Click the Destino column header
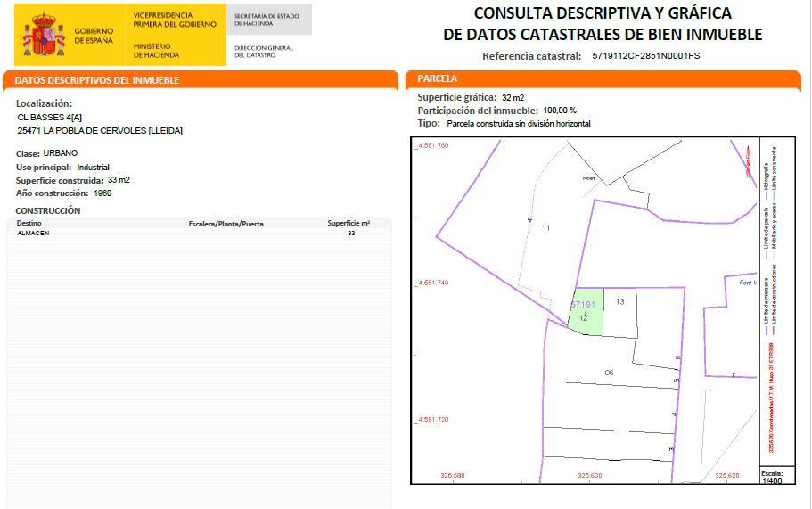Image resolution: width=812 pixels, height=509 pixels. point(29,223)
